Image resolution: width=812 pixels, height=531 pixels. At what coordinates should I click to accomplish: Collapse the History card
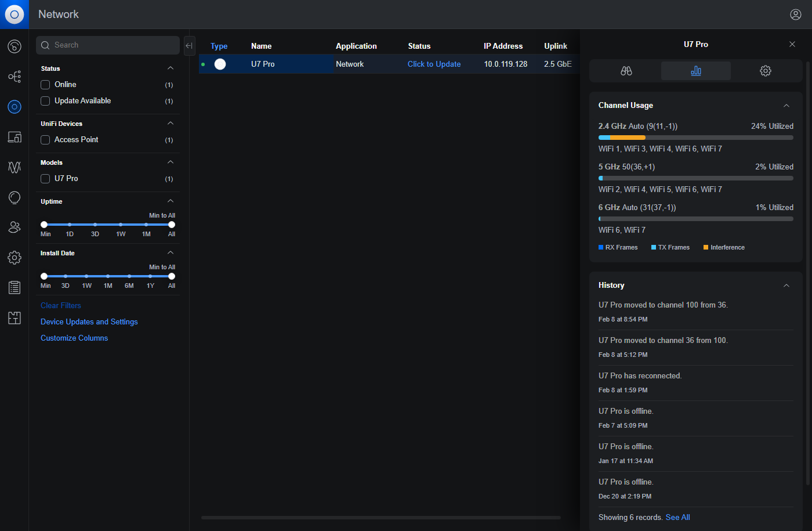click(x=786, y=286)
